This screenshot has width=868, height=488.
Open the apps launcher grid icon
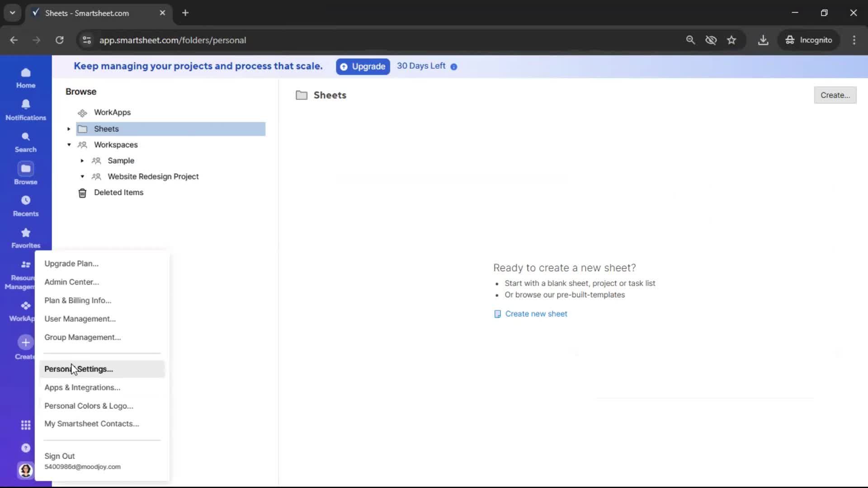[x=25, y=425]
